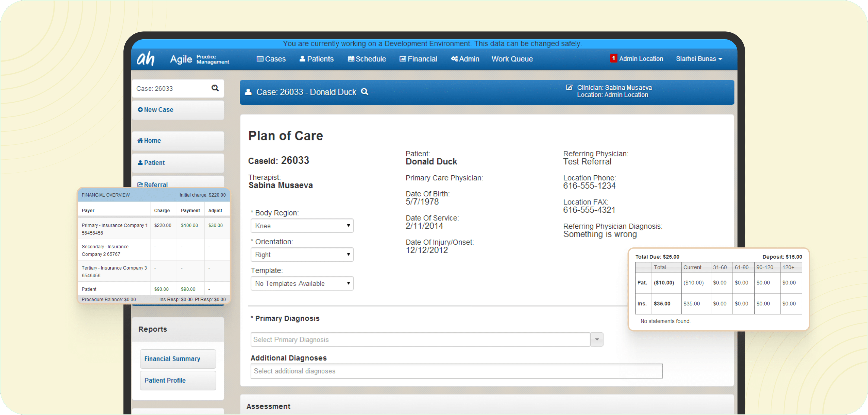Image resolution: width=868 pixels, height=415 pixels.
Task: Click the Referral sidebar button
Action: (178, 182)
